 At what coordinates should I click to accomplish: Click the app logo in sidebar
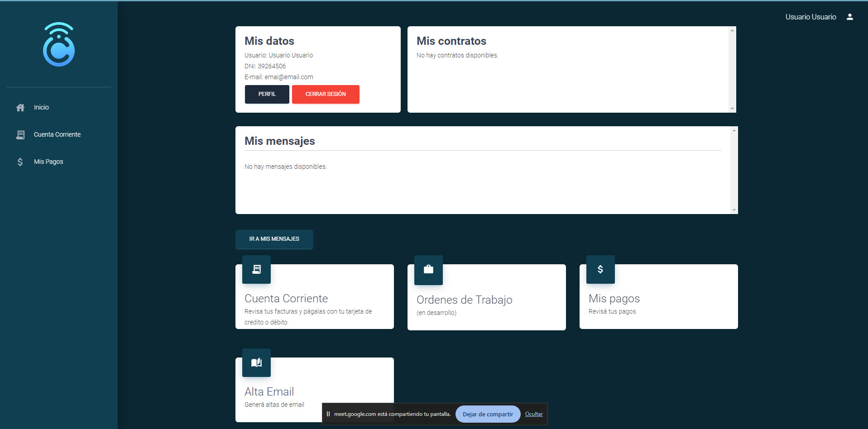pyautogui.click(x=59, y=44)
